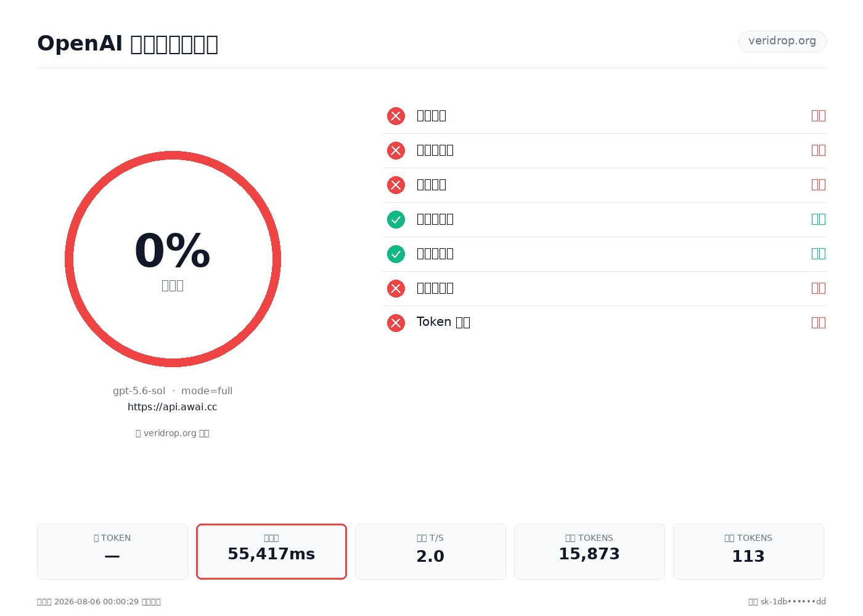Click the gpt-5.6-sol mode=full label
Viewport: 863px width, 616px height.
pyautogui.click(x=173, y=391)
